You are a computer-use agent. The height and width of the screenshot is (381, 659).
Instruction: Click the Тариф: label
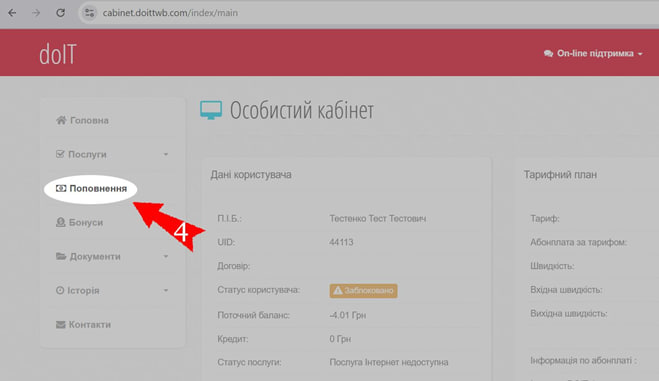[545, 219]
